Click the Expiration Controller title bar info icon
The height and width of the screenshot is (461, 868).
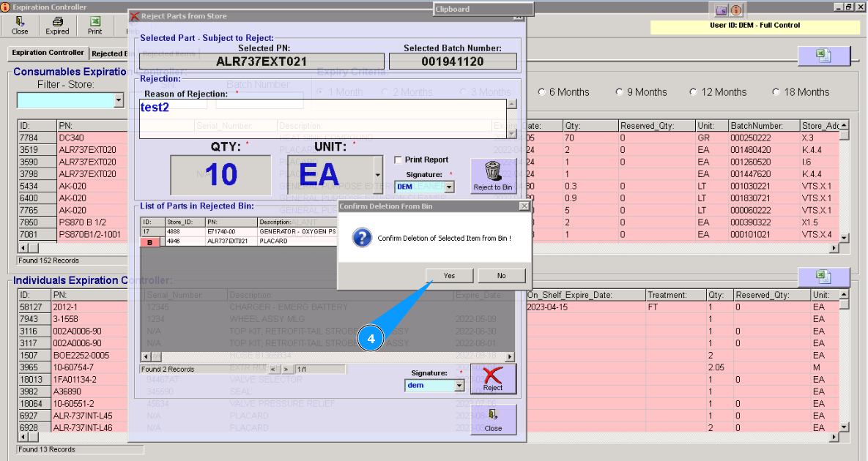pyautogui.click(x=5, y=7)
